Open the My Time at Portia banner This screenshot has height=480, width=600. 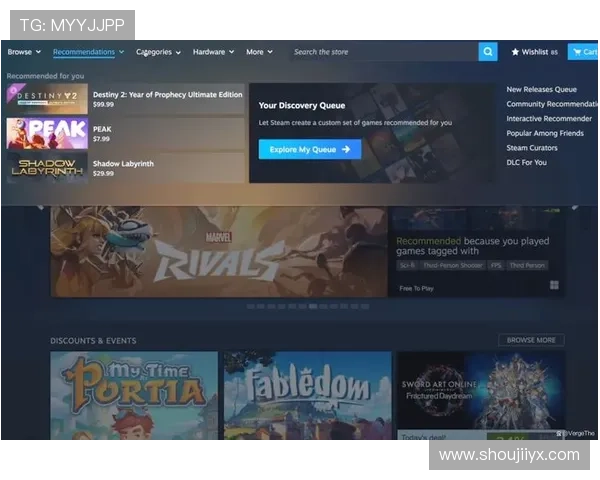(134, 395)
